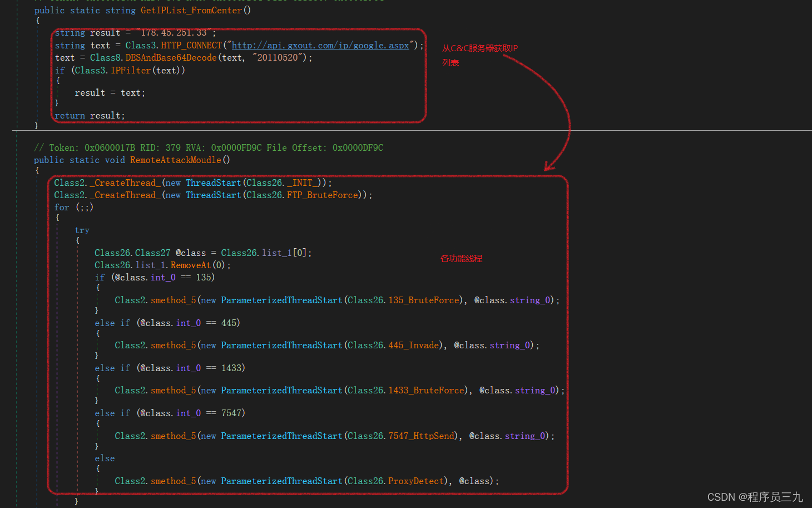Jump to the FTP_BruteForce method reference
Image resolution: width=812 pixels, height=508 pixels.
[322, 195]
